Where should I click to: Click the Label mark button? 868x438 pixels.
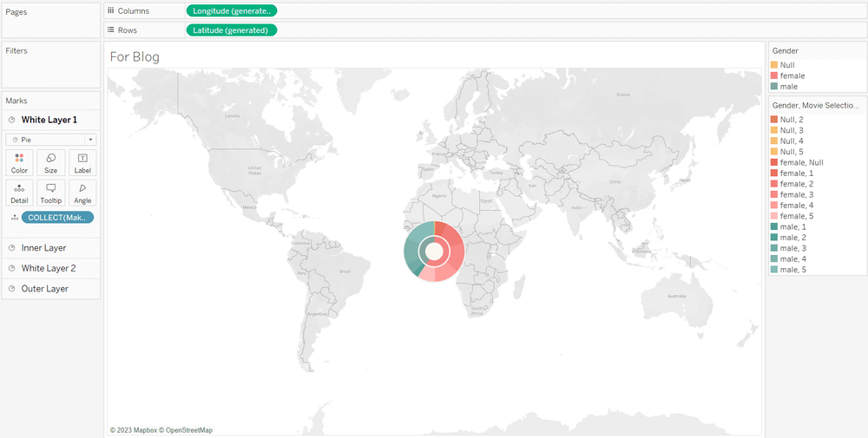(x=82, y=162)
